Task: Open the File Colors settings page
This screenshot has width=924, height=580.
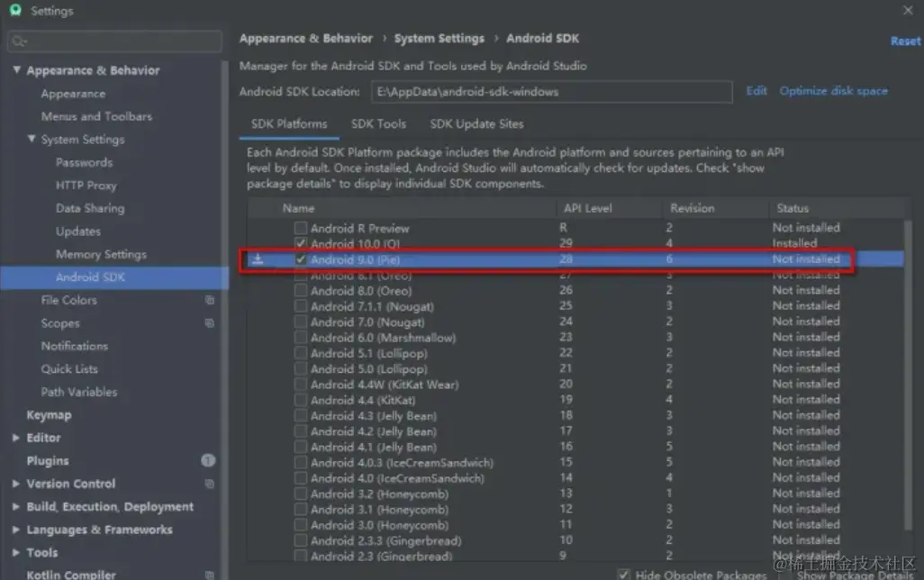Action: [x=69, y=300]
